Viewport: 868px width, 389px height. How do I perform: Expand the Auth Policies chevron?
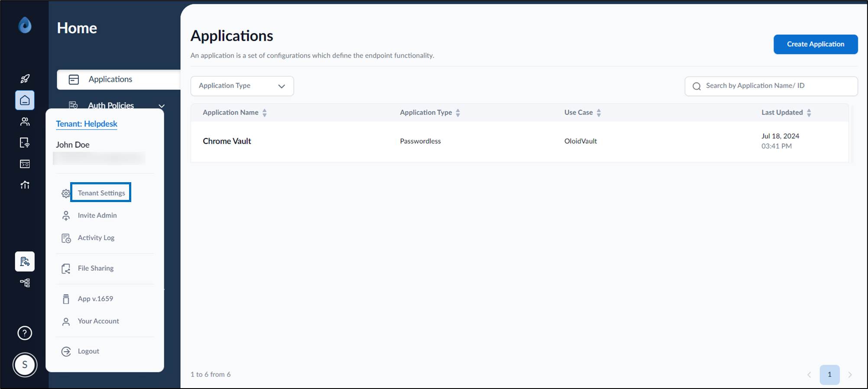[162, 106]
